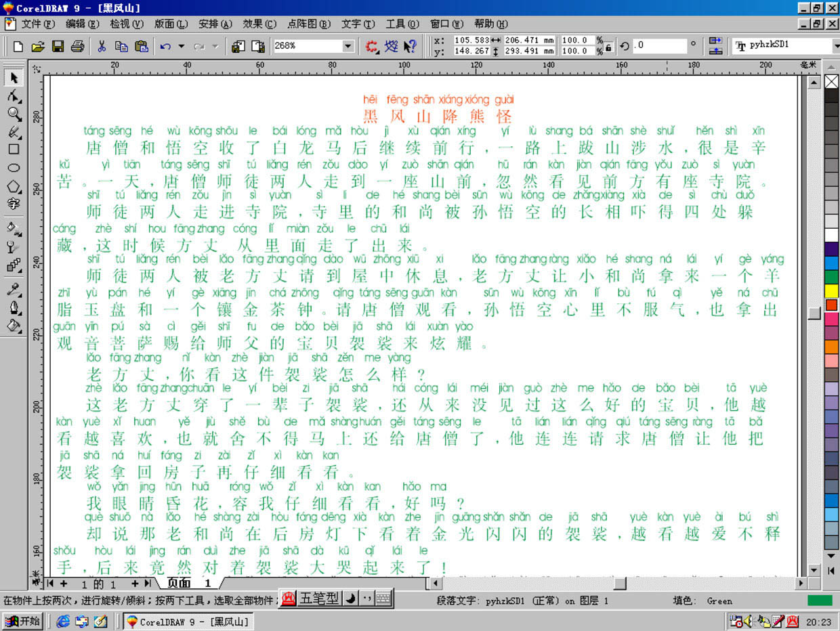840x631 pixels.
Task: Select the Interactive Fill bucket tool
Action: pyautogui.click(x=14, y=227)
